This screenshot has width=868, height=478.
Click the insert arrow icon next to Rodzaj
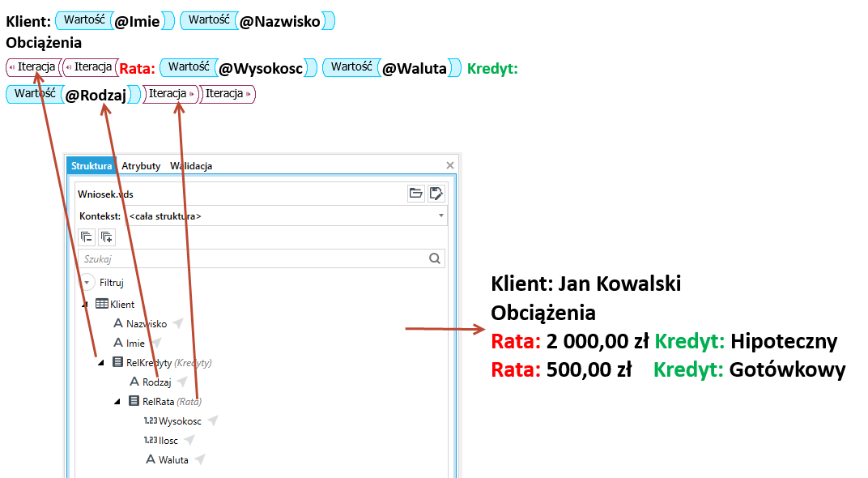(182, 382)
